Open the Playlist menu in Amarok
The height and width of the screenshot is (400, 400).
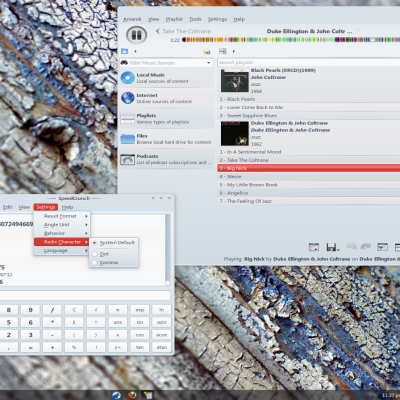pos(174,19)
